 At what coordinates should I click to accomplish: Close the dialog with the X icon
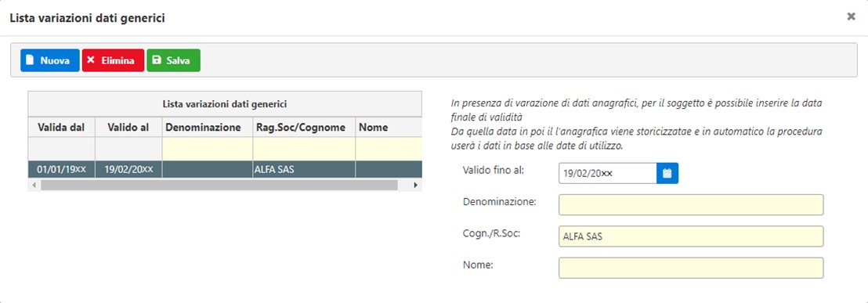852,16
